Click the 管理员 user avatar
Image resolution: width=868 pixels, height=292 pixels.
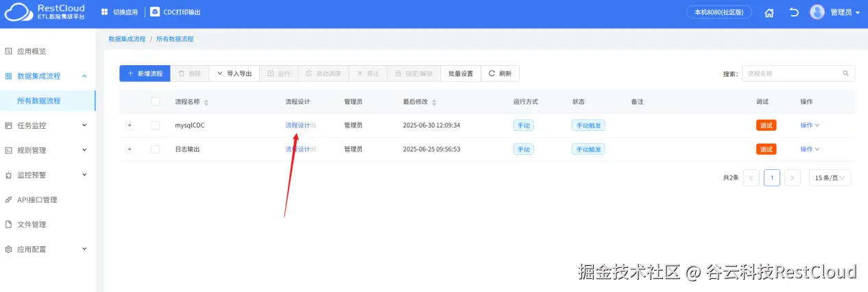coord(817,12)
